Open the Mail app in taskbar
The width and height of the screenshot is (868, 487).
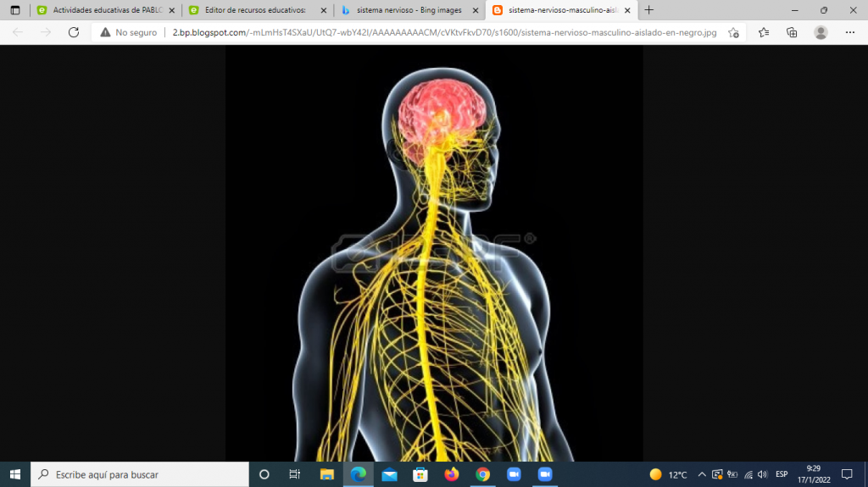tap(389, 474)
